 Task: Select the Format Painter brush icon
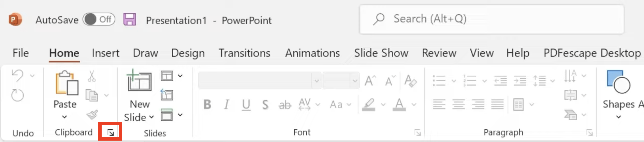pos(92,115)
